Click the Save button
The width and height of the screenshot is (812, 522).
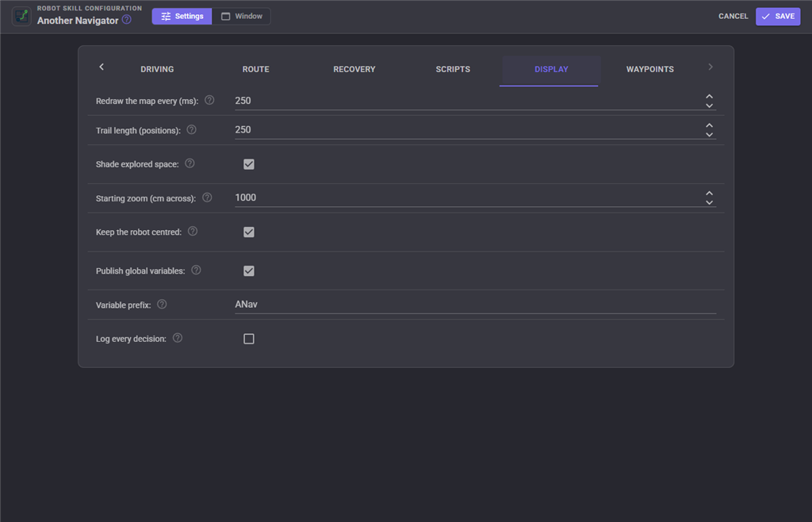click(x=778, y=16)
